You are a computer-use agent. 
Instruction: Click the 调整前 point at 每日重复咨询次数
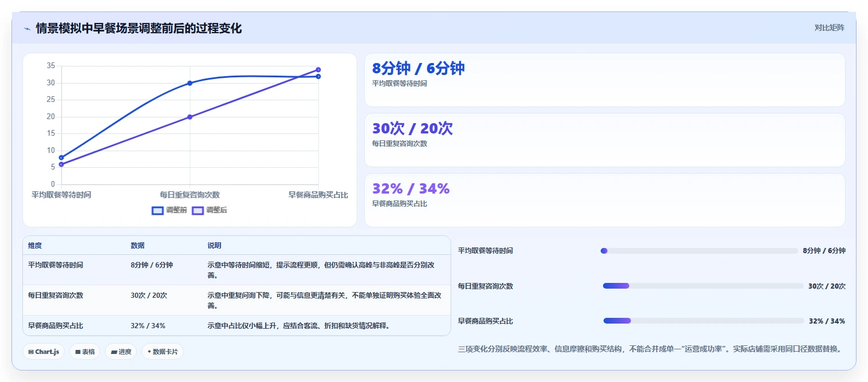pyautogui.click(x=190, y=83)
